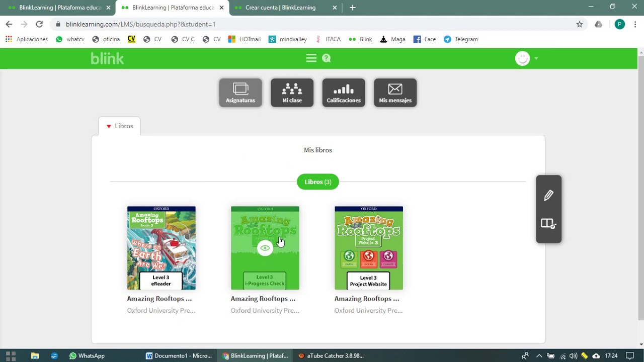This screenshot has width=644, height=362.
Task: Click the Libros (3) green badge
Action: pyautogui.click(x=318, y=182)
